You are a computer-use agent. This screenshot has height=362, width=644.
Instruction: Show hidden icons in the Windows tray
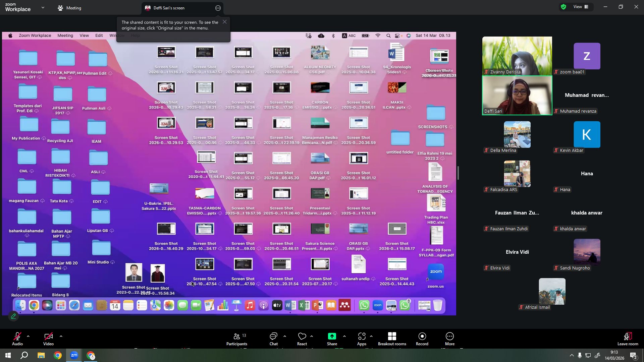(572, 355)
